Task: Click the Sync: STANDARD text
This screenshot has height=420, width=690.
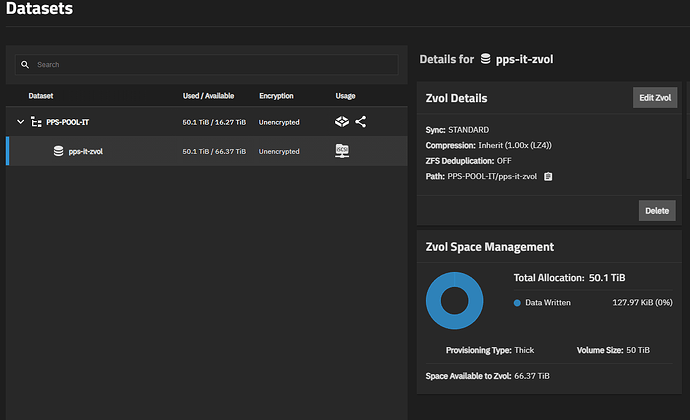Action: (457, 130)
